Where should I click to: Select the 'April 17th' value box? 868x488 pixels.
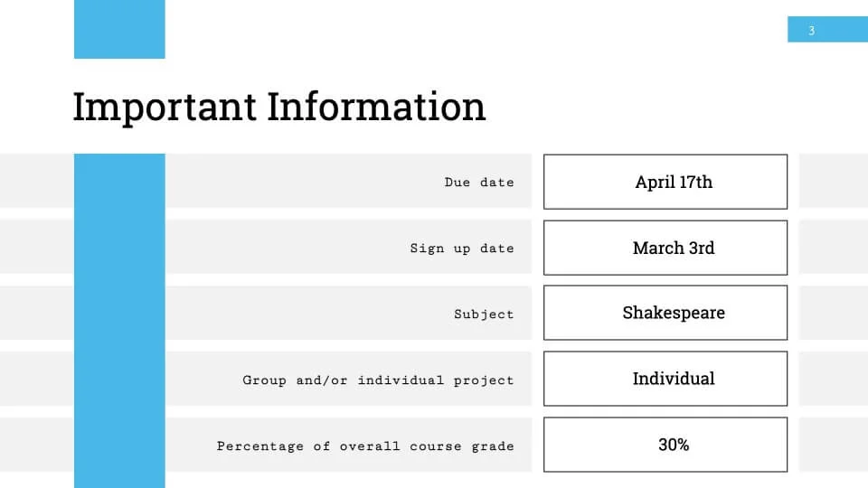pos(665,182)
